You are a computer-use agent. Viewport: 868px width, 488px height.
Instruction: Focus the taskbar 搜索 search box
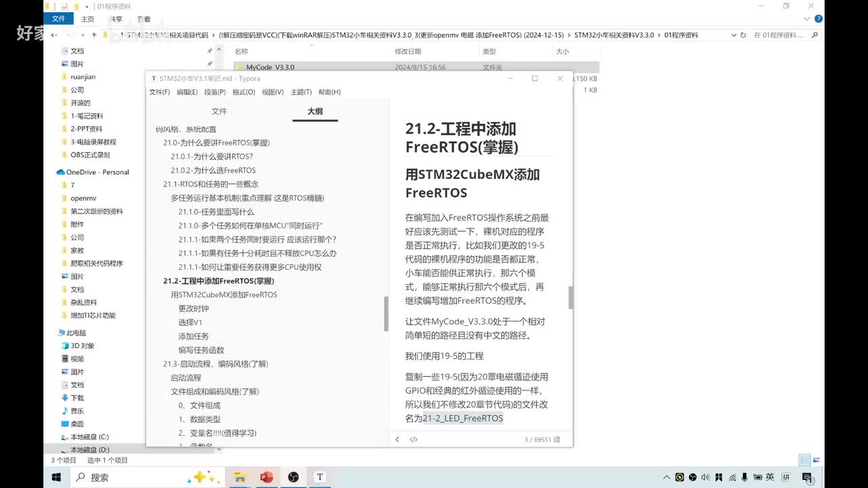[146, 477]
